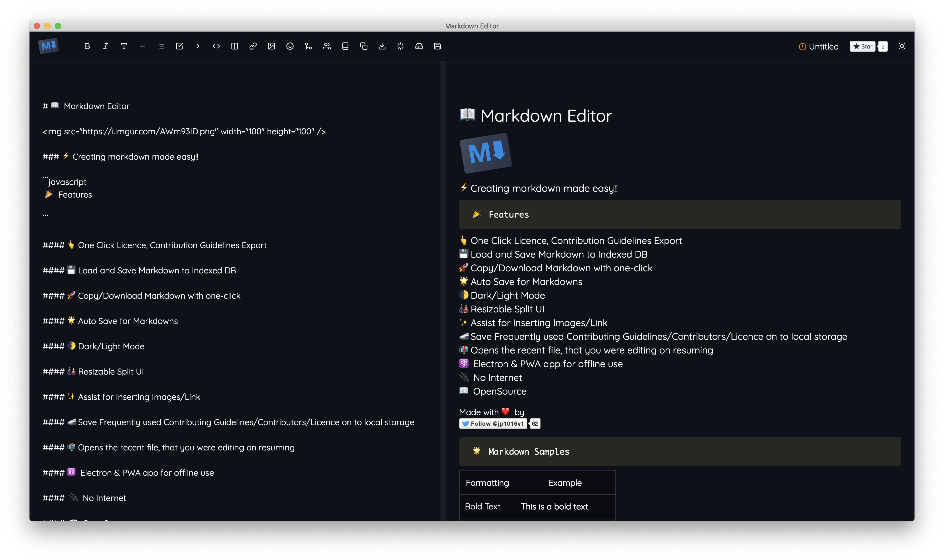
Task: Insert a table using columns icon
Action: coord(234,46)
